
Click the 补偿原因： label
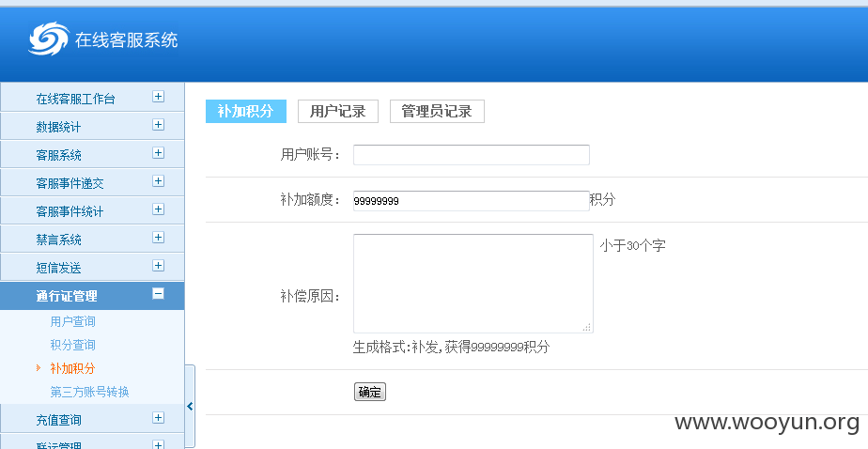(311, 296)
